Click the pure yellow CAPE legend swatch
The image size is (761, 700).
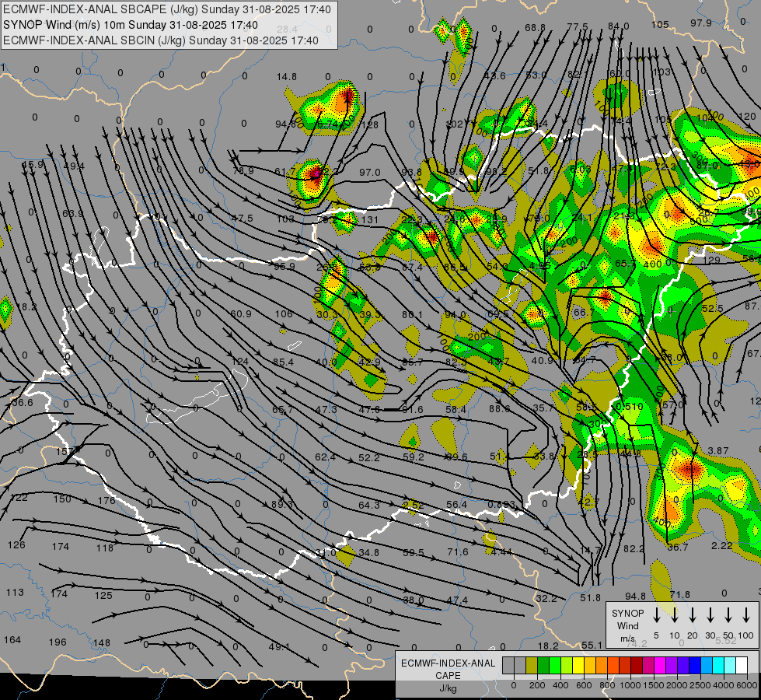[578, 666]
